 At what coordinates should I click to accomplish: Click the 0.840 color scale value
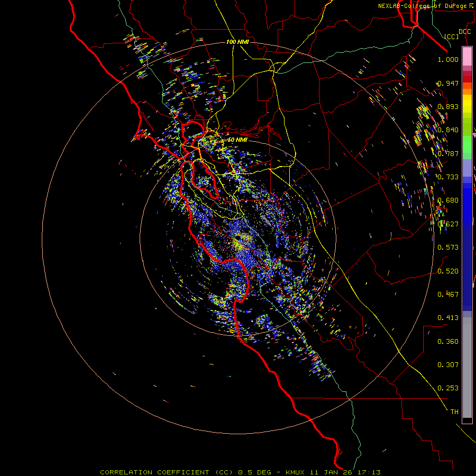tap(448, 130)
